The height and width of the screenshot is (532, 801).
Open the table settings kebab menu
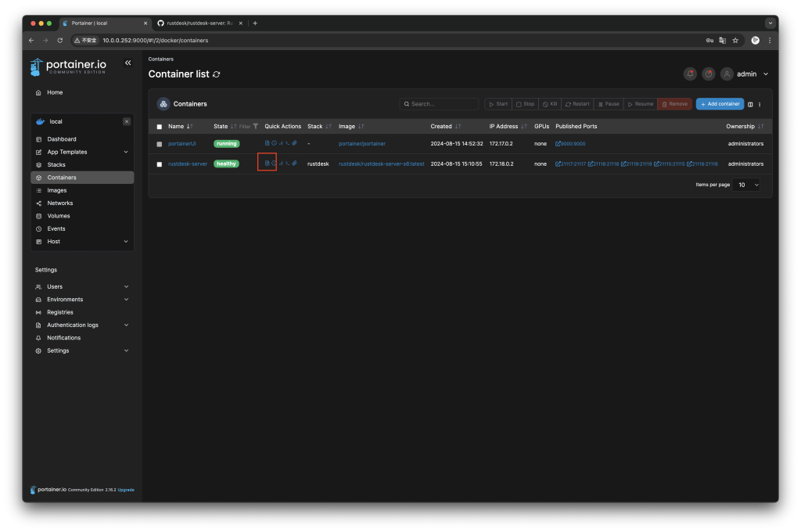tap(760, 104)
